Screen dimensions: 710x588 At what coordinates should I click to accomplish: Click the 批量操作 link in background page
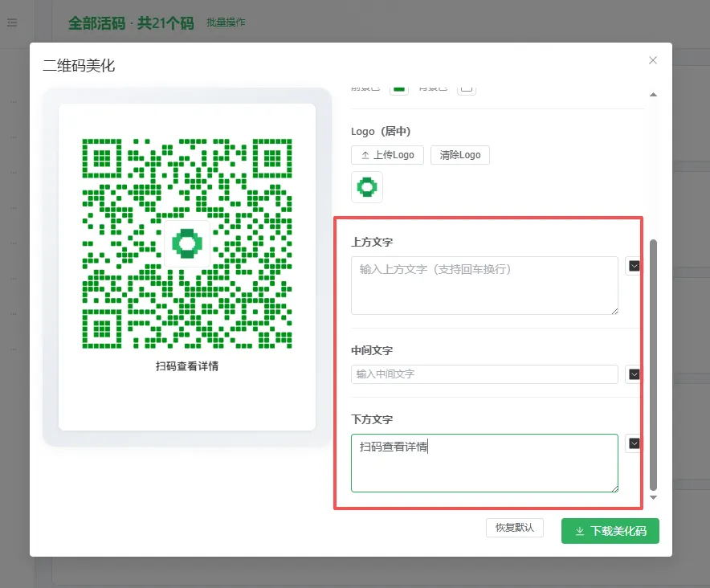[x=226, y=22]
